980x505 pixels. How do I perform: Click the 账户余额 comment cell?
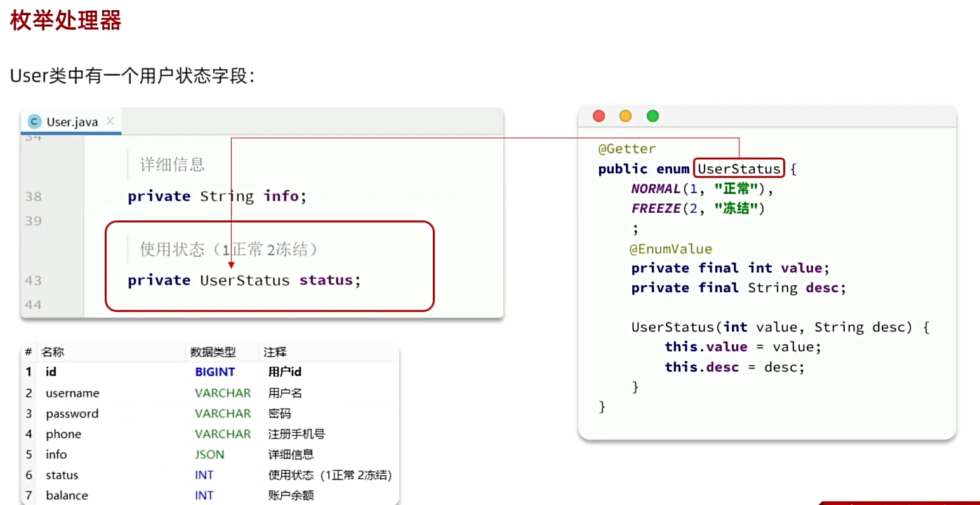point(291,495)
